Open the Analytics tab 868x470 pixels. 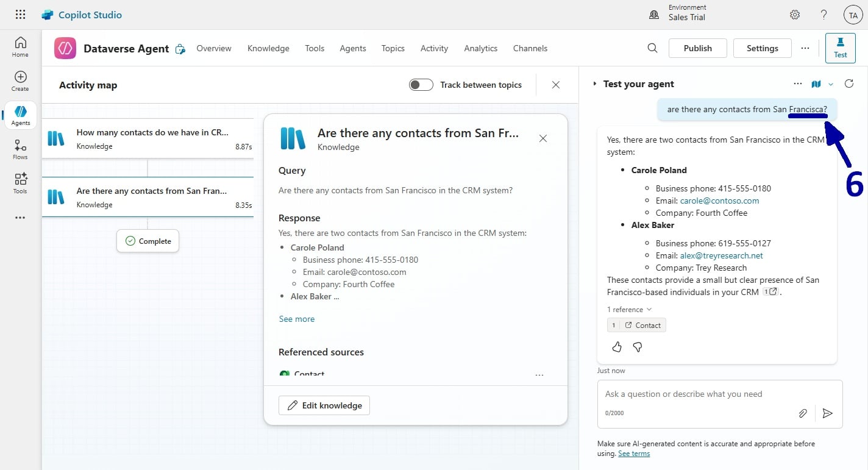coord(480,48)
